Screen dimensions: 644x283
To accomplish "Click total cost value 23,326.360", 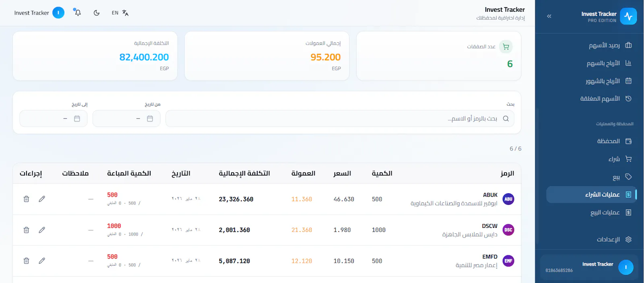I will 236,199.
